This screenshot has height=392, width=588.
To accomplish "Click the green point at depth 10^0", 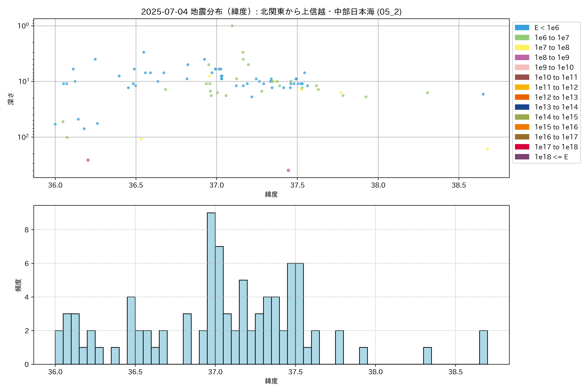I will tap(232, 26).
